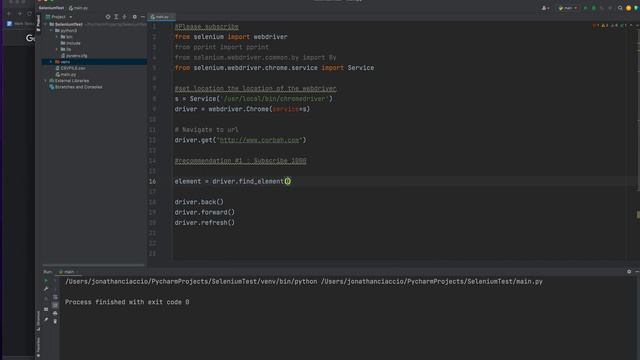The height and width of the screenshot is (360, 640).
Task: Click the inspections warnings widget in editor corner
Action: [609, 25]
